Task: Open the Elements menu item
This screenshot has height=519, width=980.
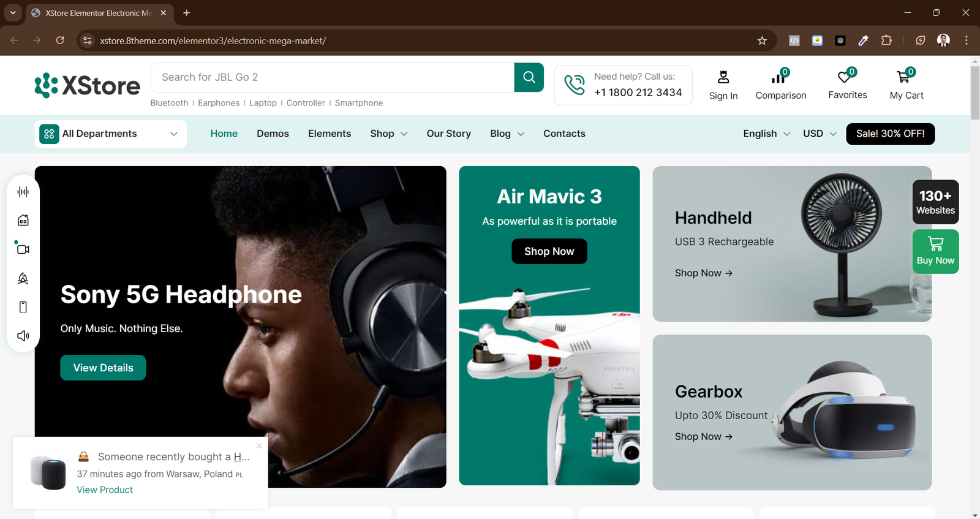Action: (330, 134)
